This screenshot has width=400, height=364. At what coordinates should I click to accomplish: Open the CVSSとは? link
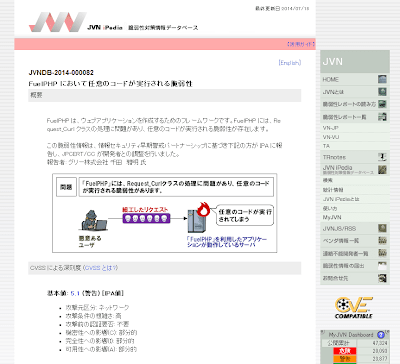coord(101,268)
